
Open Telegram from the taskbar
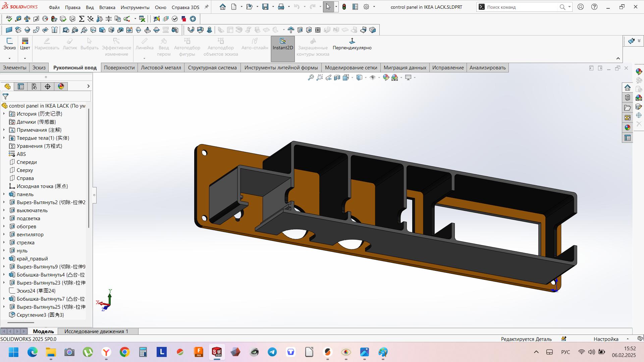click(272, 352)
